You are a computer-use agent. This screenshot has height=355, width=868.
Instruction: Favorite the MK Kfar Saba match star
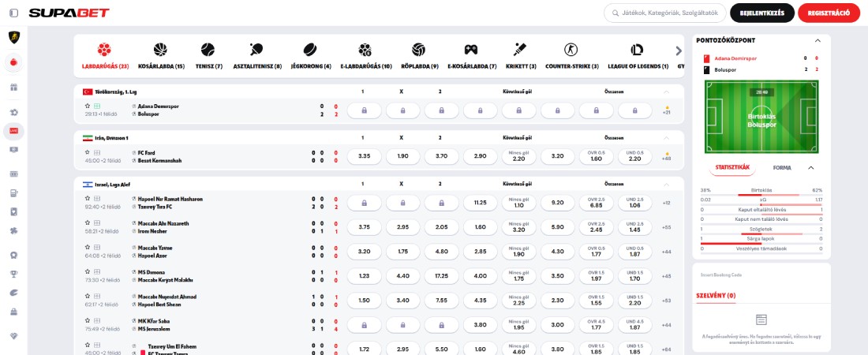click(87, 320)
